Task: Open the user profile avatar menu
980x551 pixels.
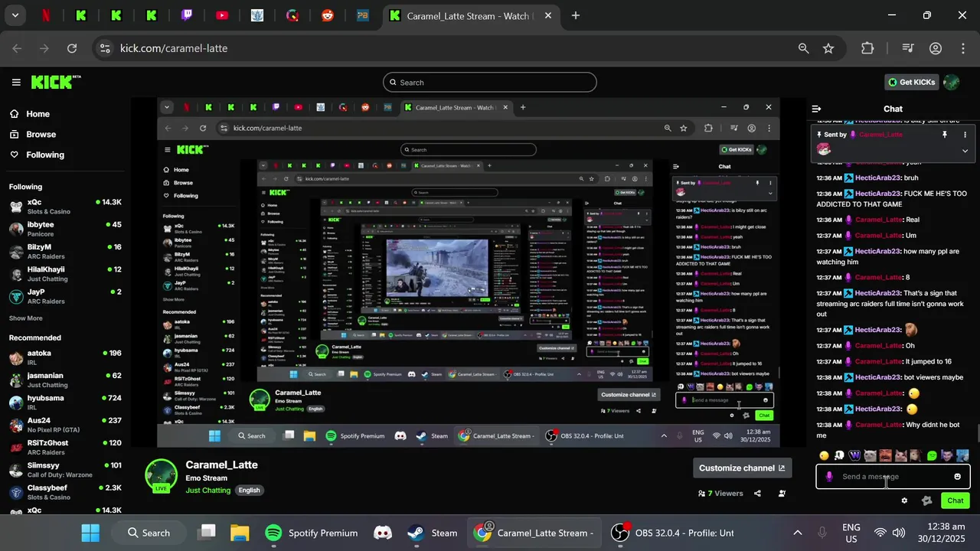Action: 951,82
